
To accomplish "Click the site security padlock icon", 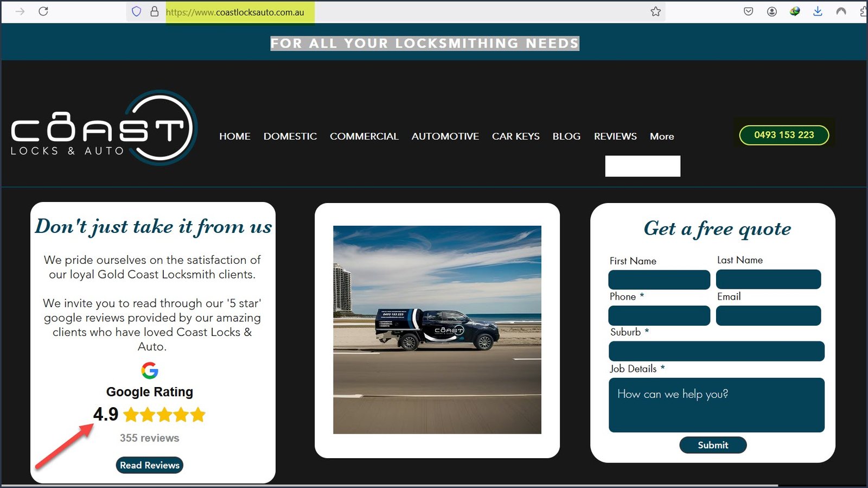I will pyautogui.click(x=155, y=11).
